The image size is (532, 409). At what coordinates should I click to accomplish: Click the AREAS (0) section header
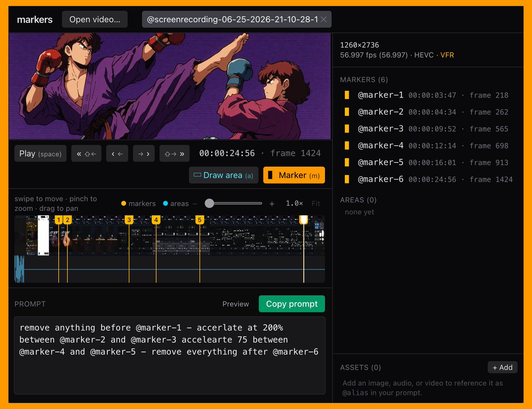click(358, 200)
